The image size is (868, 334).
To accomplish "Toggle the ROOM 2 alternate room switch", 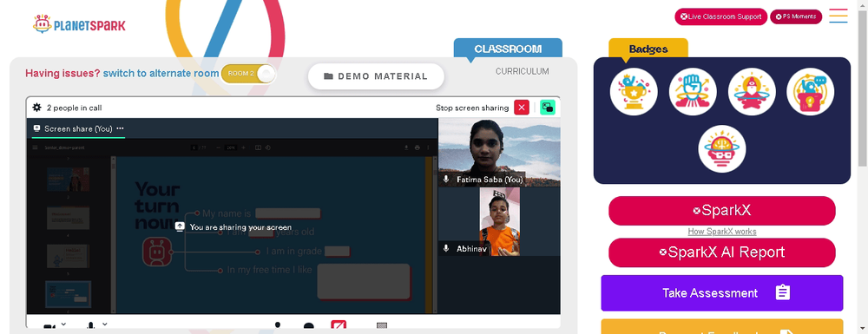I will pyautogui.click(x=248, y=74).
